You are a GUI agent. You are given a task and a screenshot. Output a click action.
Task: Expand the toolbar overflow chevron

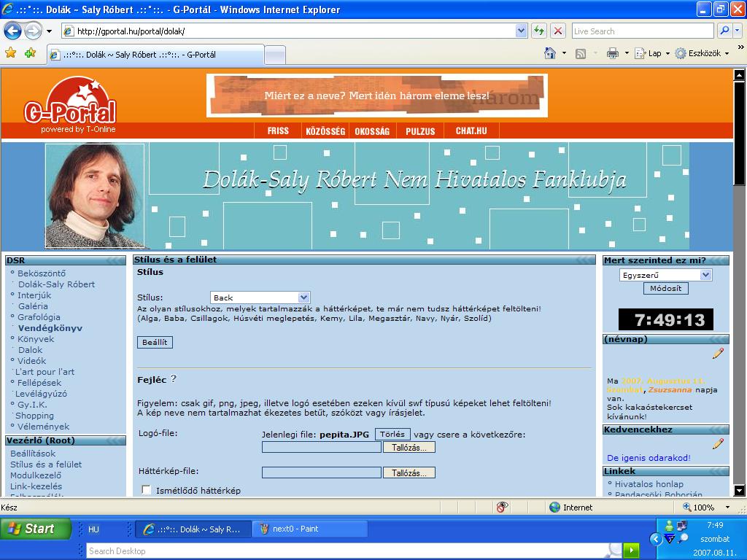coord(740,47)
